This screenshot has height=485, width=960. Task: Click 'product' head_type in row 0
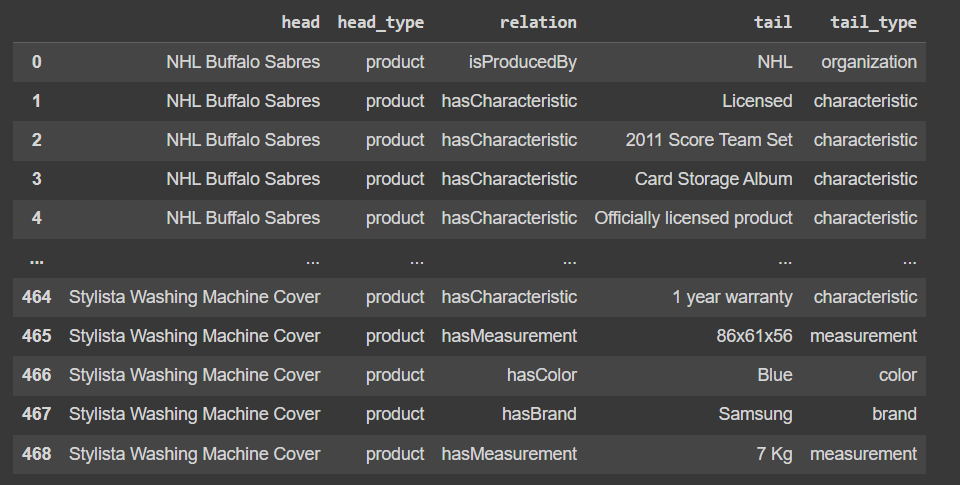[x=395, y=62]
